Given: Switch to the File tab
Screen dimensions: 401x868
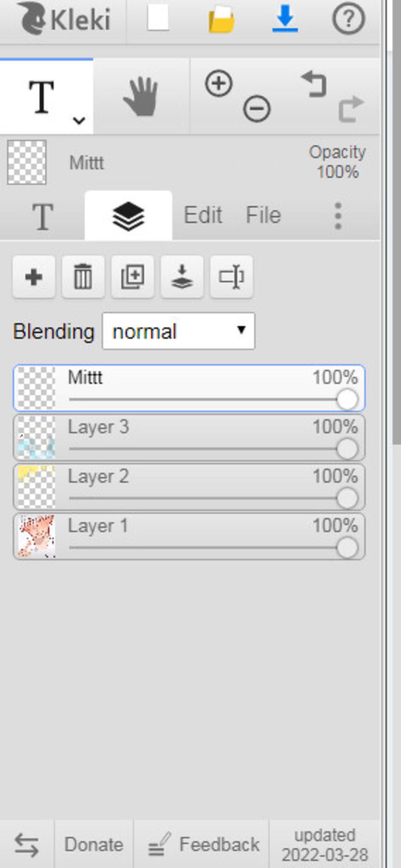Looking at the screenshot, I should click(263, 215).
